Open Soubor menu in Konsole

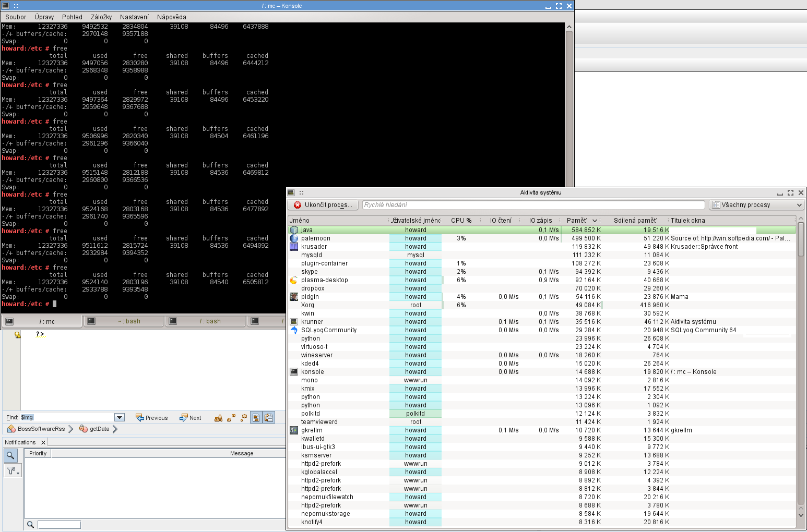16,17
